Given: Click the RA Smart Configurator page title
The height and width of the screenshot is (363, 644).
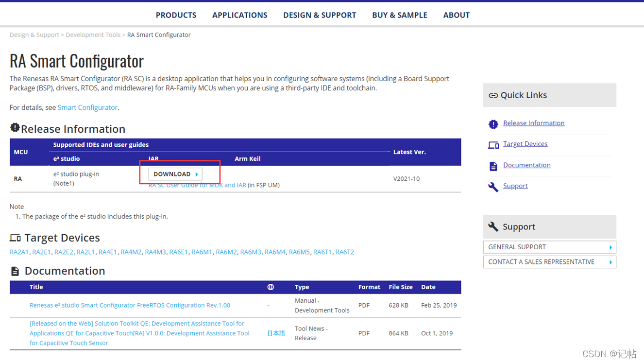Looking at the screenshot, I should pyautogui.click(x=77, y=61).
